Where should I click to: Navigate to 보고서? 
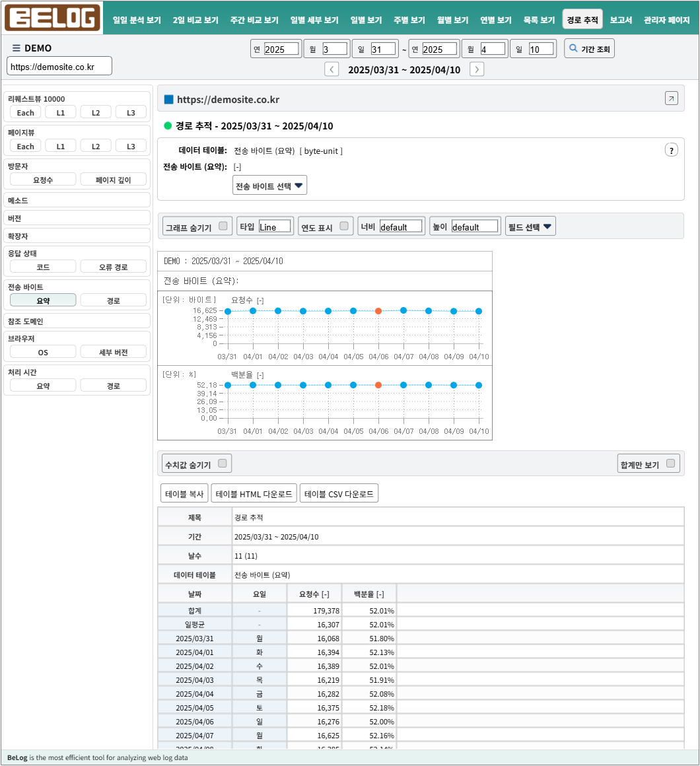(621, 20)
